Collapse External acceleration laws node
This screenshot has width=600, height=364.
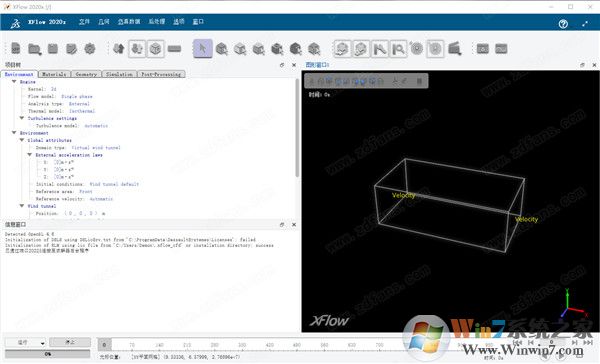coord(29,155)
